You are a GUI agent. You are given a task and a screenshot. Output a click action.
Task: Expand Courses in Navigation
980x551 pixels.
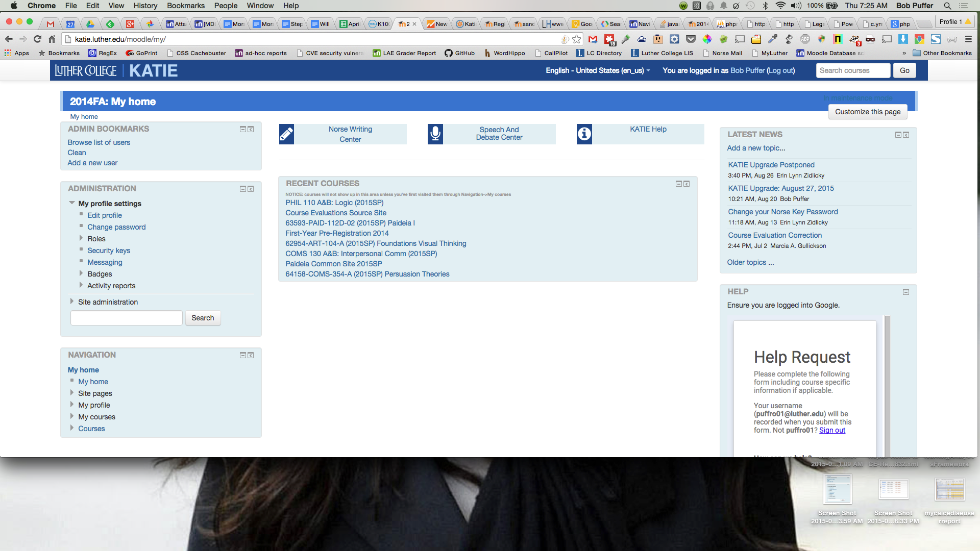pos(71,428)
